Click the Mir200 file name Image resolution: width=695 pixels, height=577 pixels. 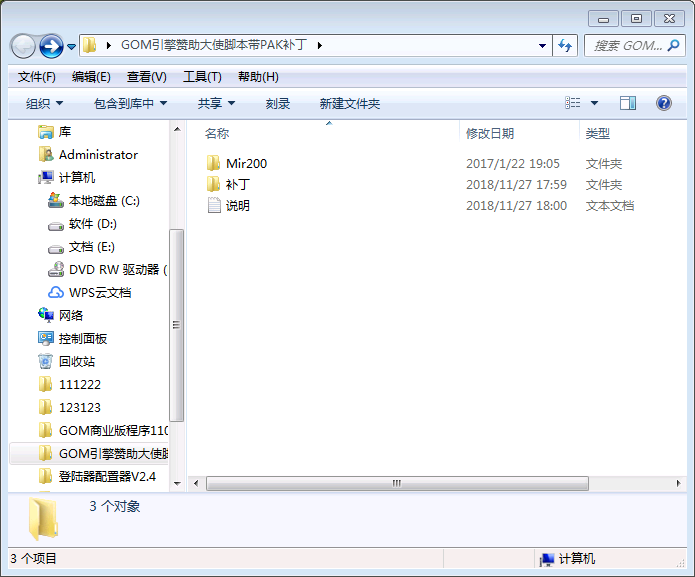pos(246,164)
